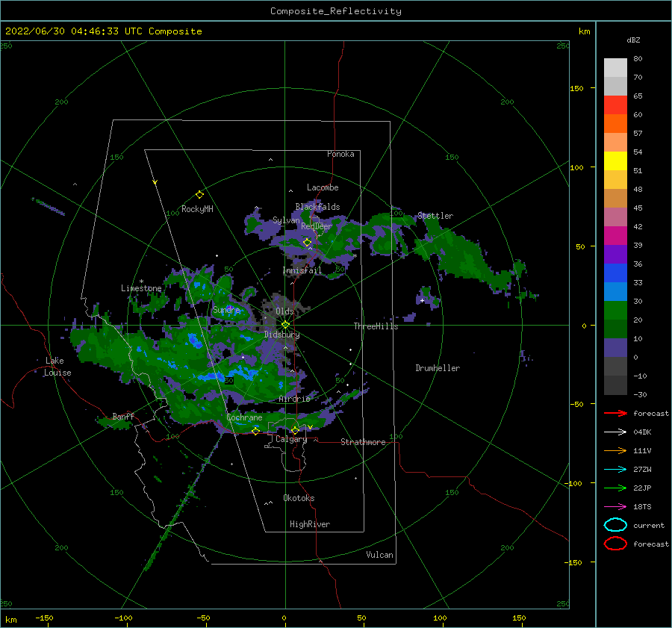Screen dimensions: 672x628
Task: Click the Stettler label on map
Action: [x=435, y=216]
